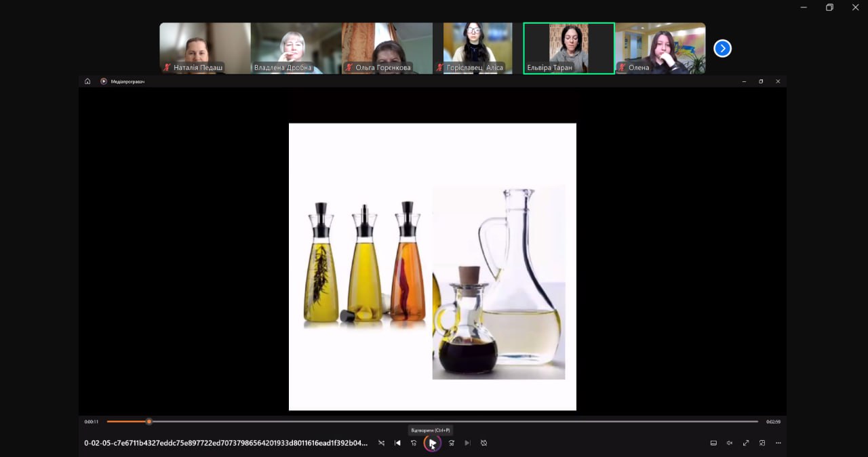
Task: Jump to the next track
Action: click(x=467, y=443)
